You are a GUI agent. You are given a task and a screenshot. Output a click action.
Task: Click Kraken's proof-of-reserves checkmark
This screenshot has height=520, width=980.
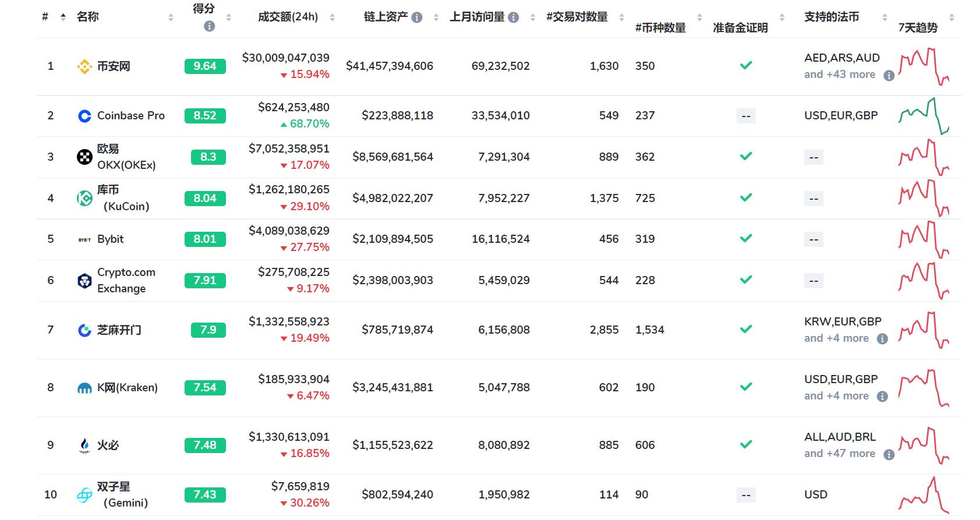point(746,387)
